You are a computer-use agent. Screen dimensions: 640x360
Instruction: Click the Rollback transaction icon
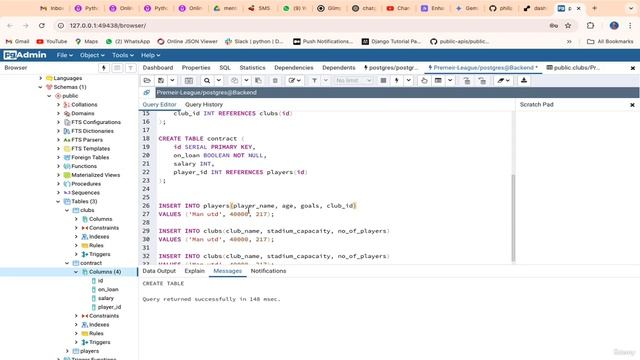point(482,80)
